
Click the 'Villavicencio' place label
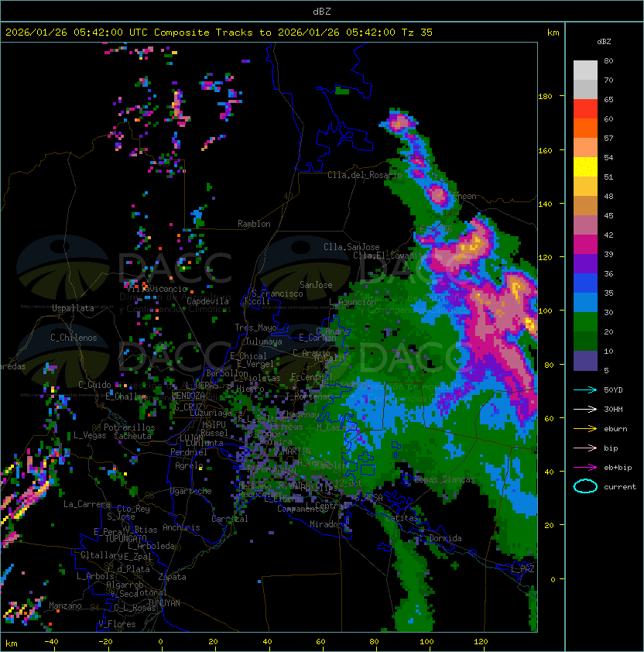[156, 289]
